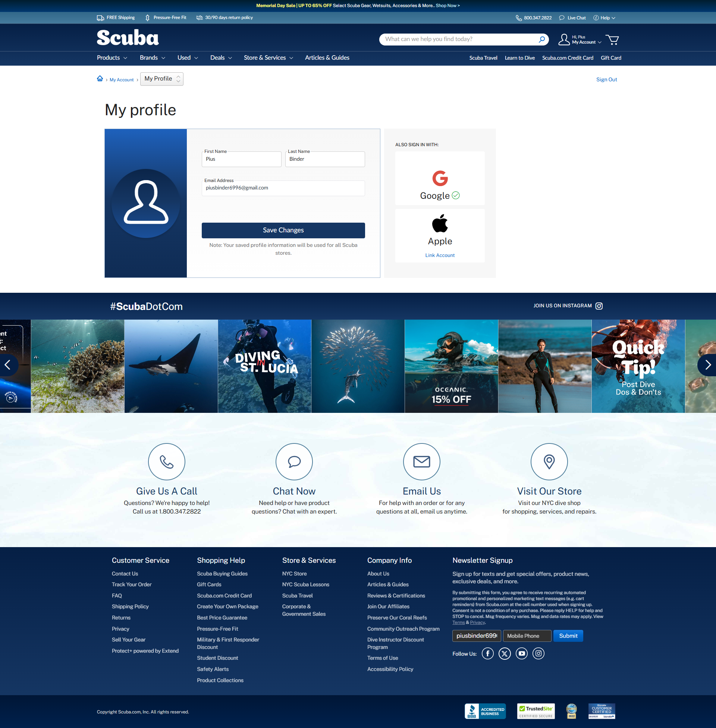
Task: Open Scuba Travel nav item
Action: tap(483, 58)
